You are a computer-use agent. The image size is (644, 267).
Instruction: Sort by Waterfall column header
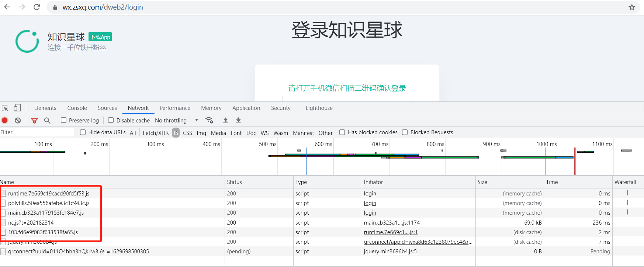tap(628, 182)
